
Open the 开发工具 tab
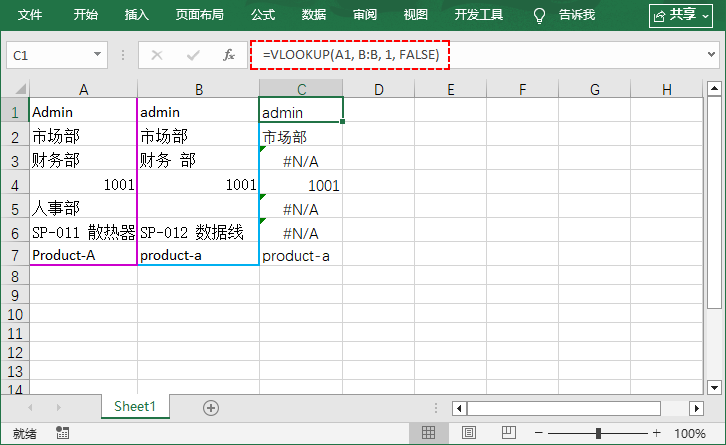[478, 15]
